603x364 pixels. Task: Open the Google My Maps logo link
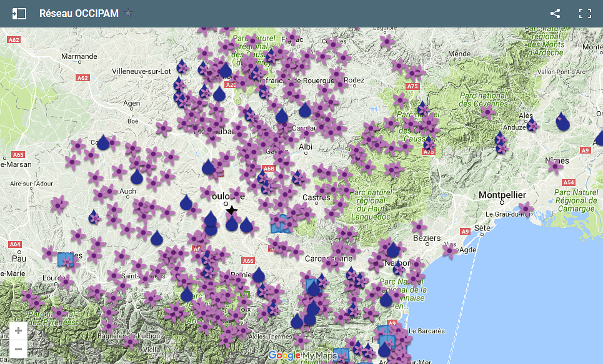[302, 356]
